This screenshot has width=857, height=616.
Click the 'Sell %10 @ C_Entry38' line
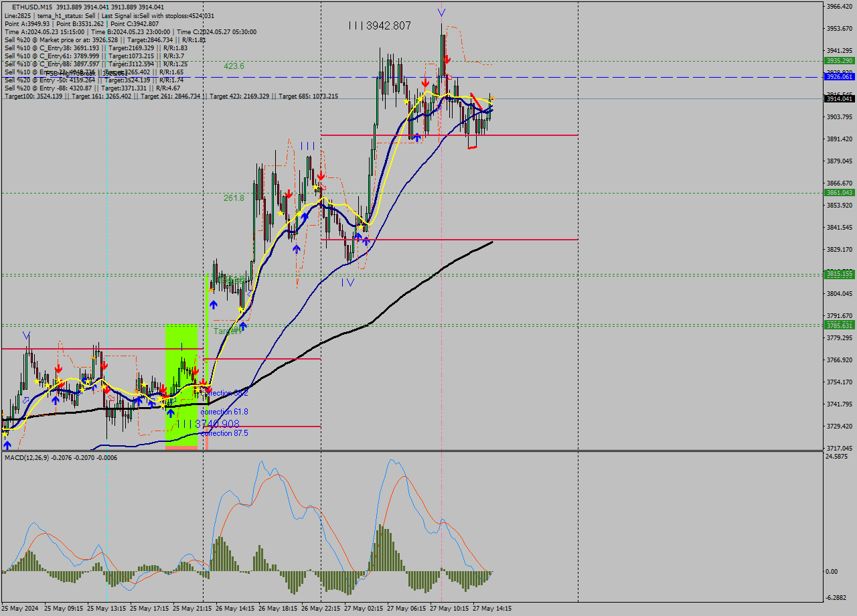pyautogui.click(x=96, y=48)
